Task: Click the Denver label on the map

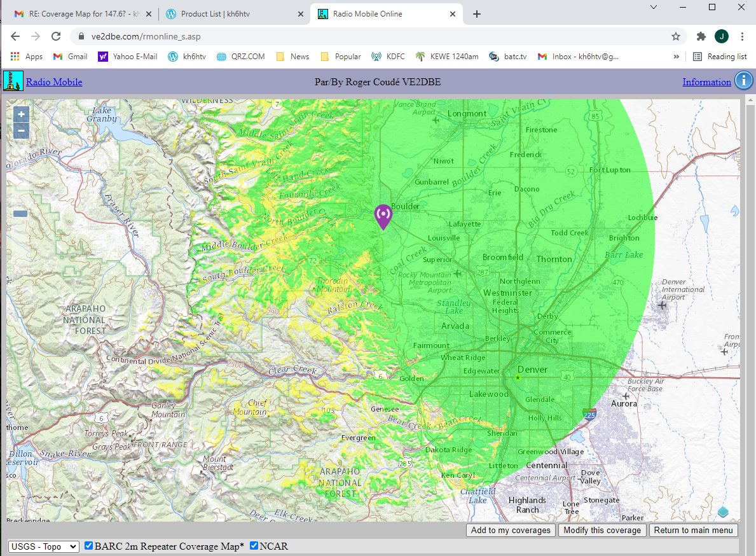Action: 532,370
